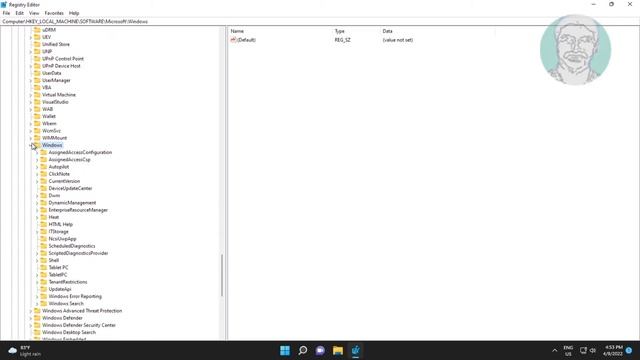Select the ITStorage folder icon
640x360 pixels.
[x=44, y=231]
